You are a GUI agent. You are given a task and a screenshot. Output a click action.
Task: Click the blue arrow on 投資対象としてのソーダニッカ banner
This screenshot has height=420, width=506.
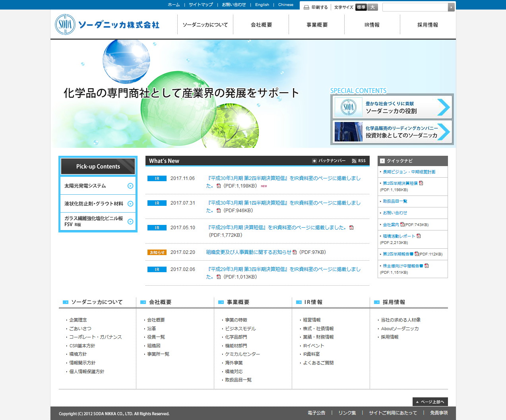click(x=443, y=132)
